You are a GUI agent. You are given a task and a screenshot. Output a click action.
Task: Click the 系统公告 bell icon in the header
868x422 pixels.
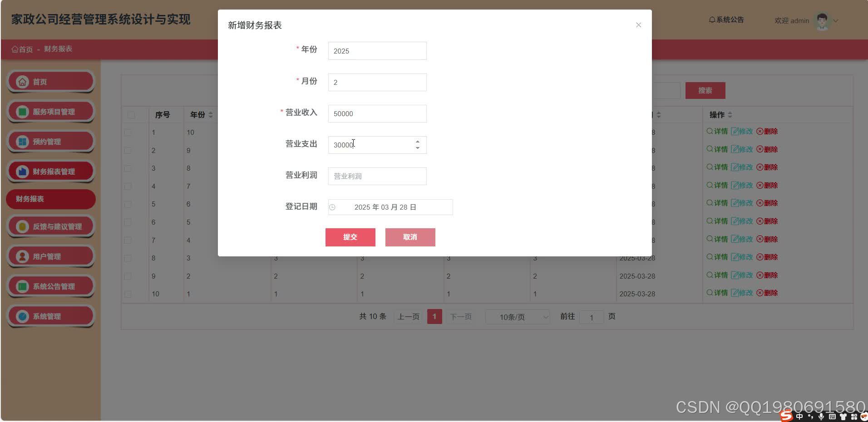coord(711,20)
